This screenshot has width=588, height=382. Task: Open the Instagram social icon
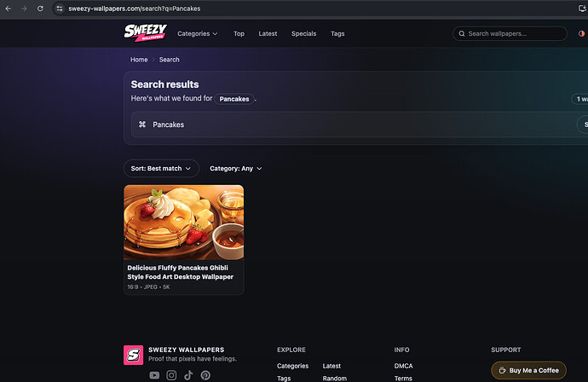pyautogui.click(x=171, y=375)
